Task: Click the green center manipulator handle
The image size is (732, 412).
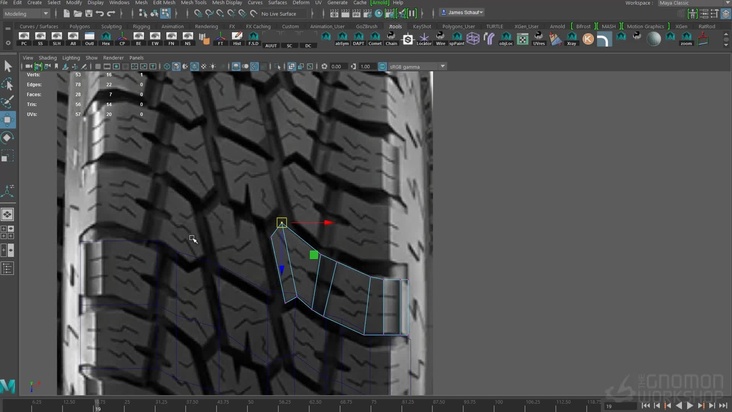Action: coord(314,255)
